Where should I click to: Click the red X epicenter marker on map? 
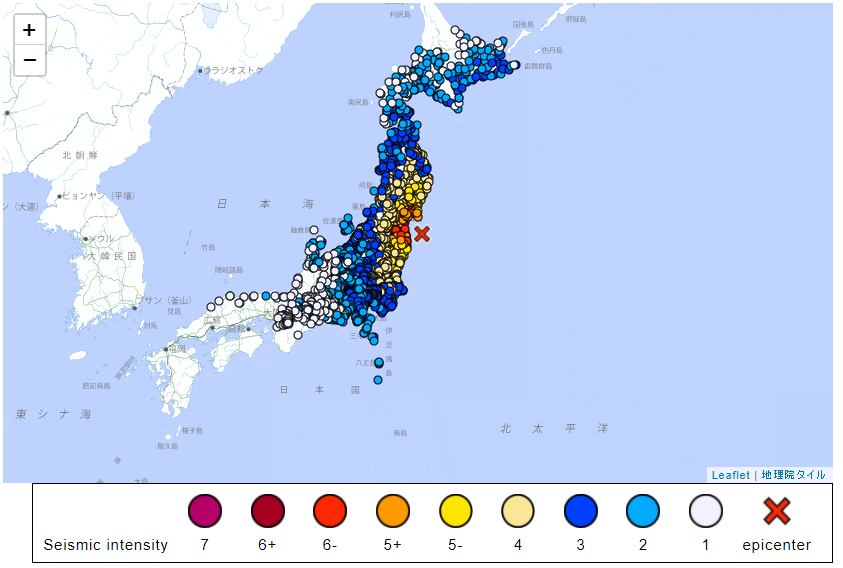coord(422,233)
